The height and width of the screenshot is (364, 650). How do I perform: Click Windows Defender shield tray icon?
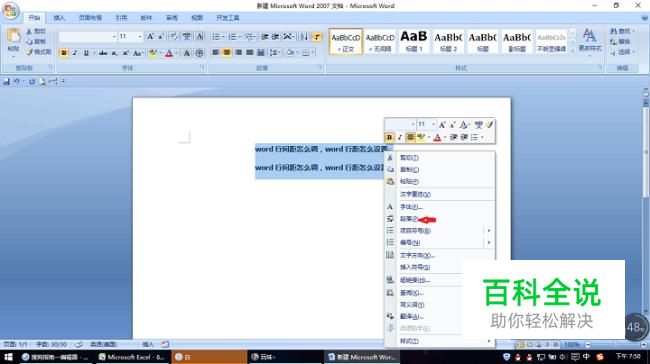coord(506,357)
